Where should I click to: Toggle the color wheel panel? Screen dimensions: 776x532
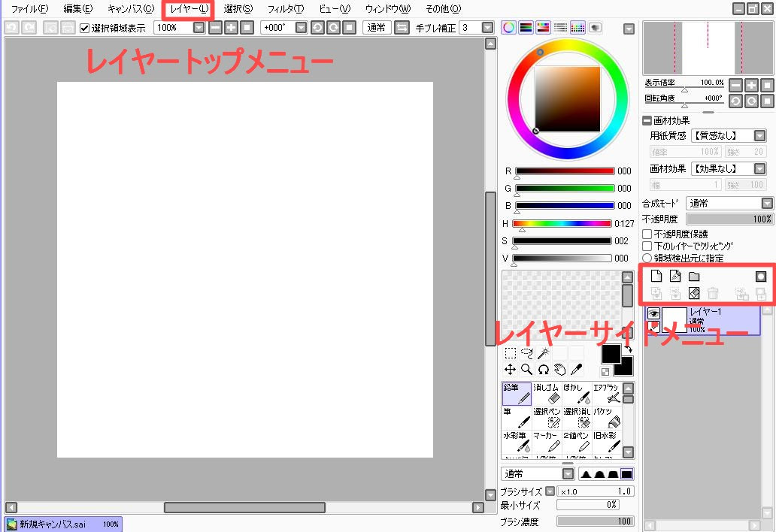508,28
